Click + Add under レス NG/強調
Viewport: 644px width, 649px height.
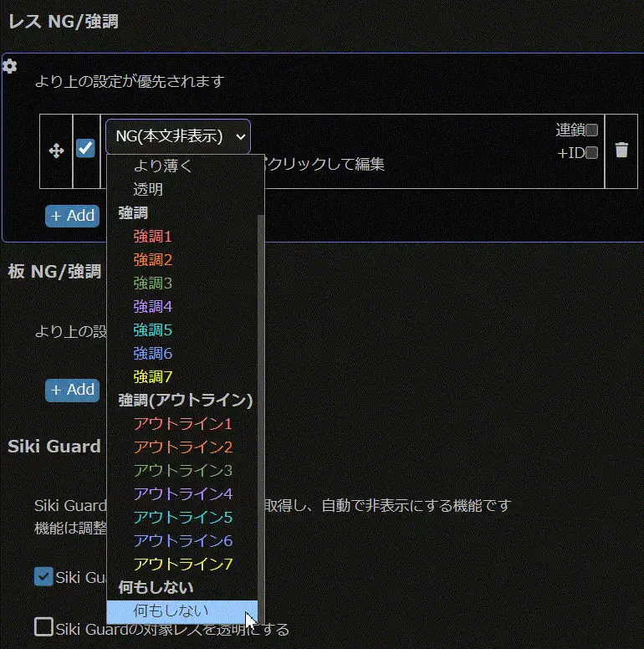tap(73, 216)
